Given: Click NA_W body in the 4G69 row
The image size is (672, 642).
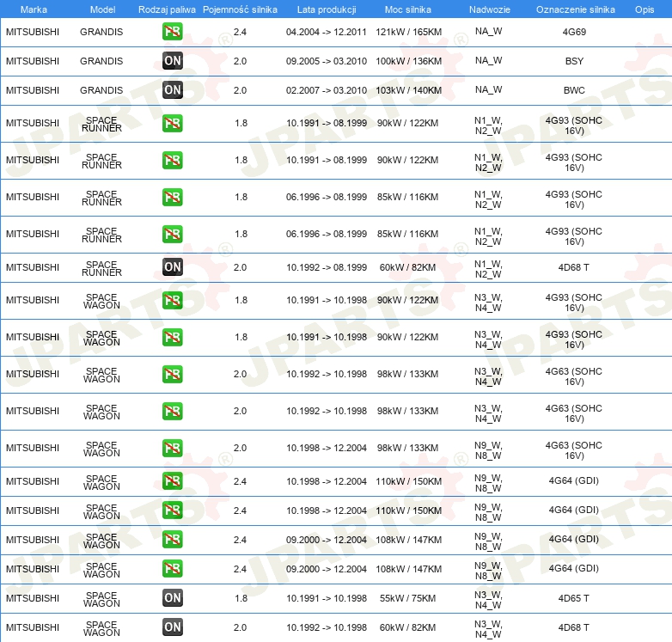Looking at the screenshot, I should [488, 31].
